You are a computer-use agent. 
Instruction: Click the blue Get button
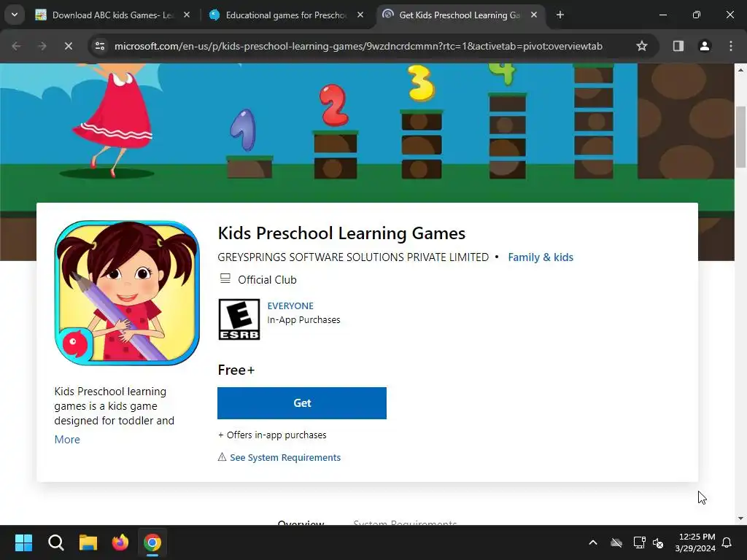[x=302, y=403]
